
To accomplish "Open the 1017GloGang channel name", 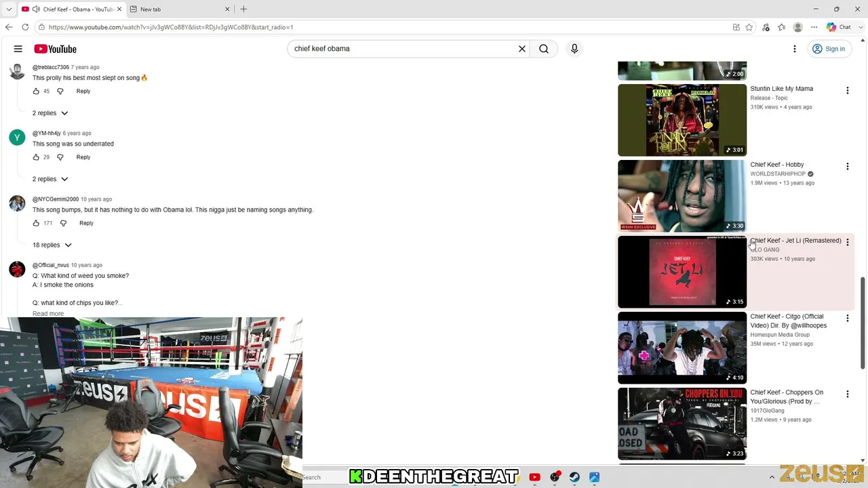I will (x=767, y=410).
